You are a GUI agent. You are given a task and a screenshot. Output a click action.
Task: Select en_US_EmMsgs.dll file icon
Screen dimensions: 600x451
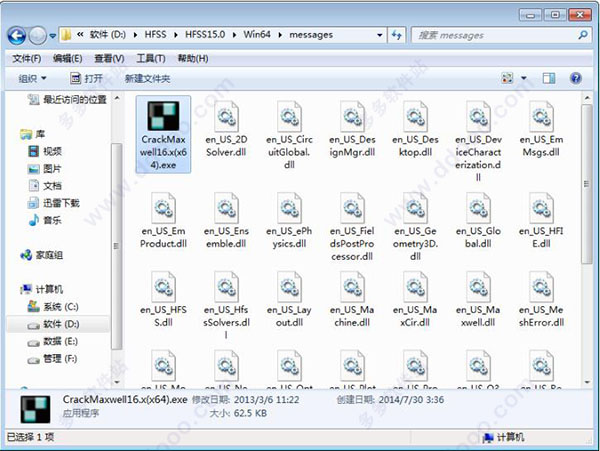pos(541,116)
